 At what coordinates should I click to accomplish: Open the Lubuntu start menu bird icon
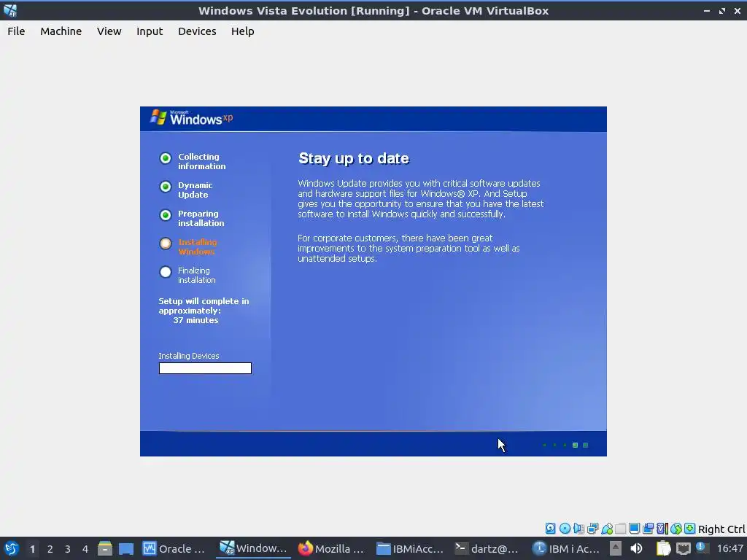point(11,548)
